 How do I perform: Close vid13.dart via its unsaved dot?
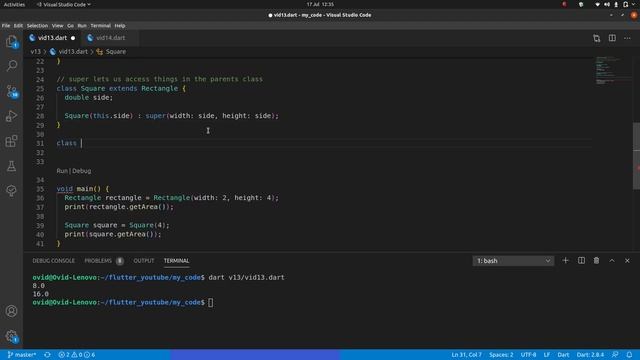point(73,38)
